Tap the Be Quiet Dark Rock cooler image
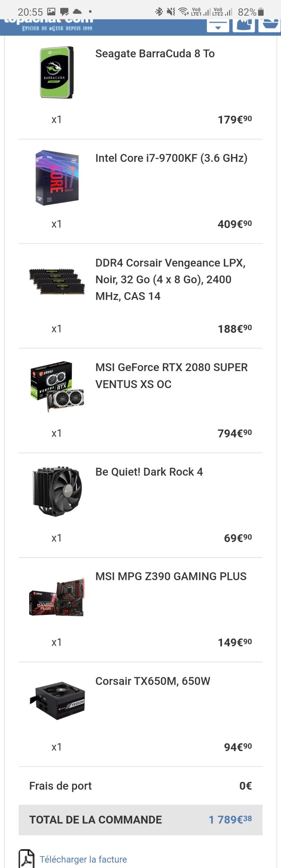This screenshot has height=868, width=281. click(57, 491)
